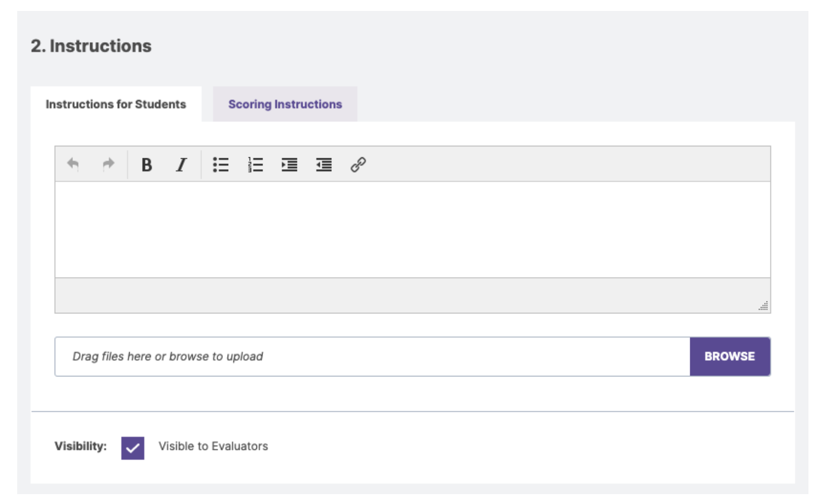
Task: Toggle bold formatting
Action: point(146,165)
